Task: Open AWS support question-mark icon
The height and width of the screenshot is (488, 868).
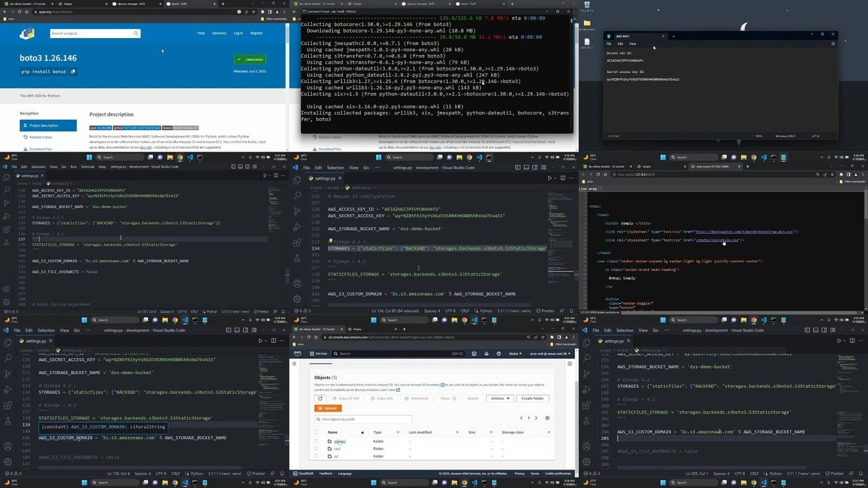Action: [x=499, y=353]
